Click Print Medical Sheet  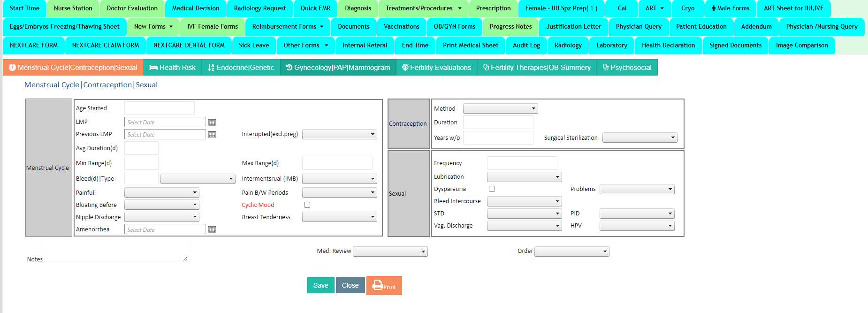pyautogui.click(x=471, y=46)
